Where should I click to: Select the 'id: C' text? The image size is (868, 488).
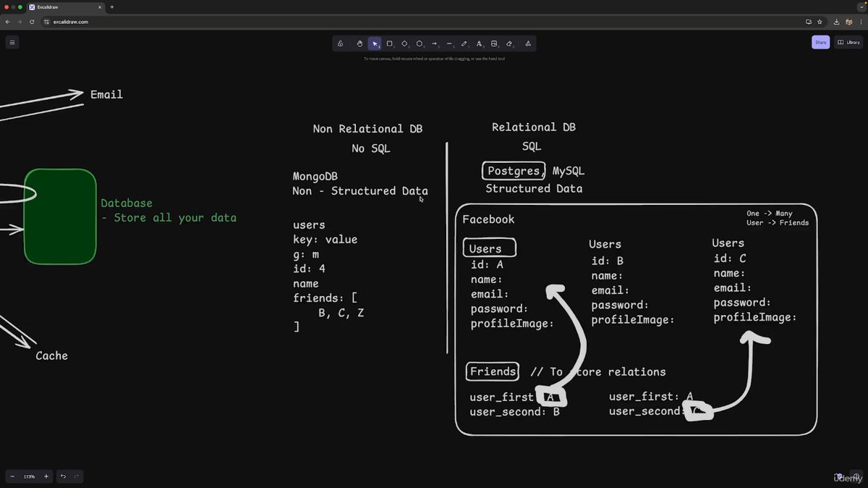(730, 258)
